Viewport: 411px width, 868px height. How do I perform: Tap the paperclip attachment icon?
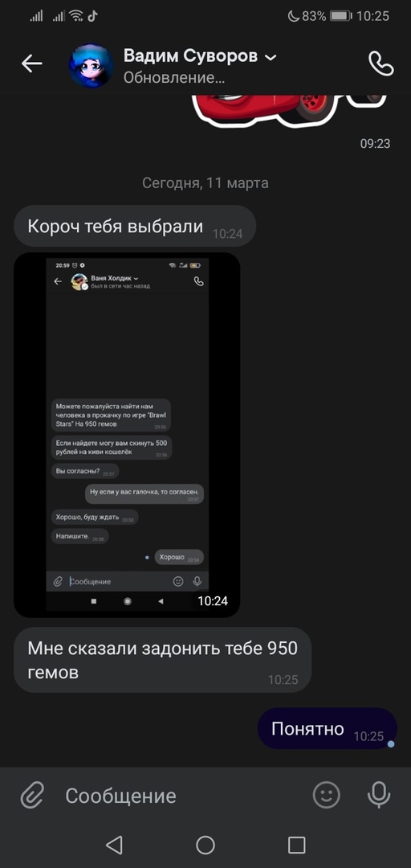click(33, 796)
